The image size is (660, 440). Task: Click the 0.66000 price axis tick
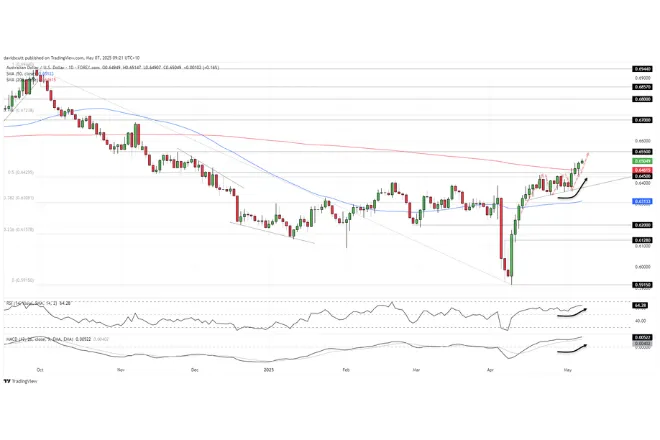click(642, 141)
